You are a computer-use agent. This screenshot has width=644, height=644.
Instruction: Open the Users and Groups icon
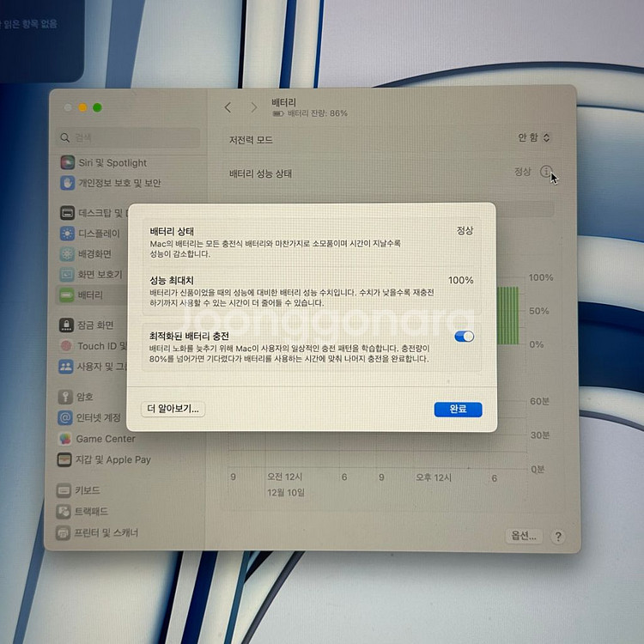point(66,367)
